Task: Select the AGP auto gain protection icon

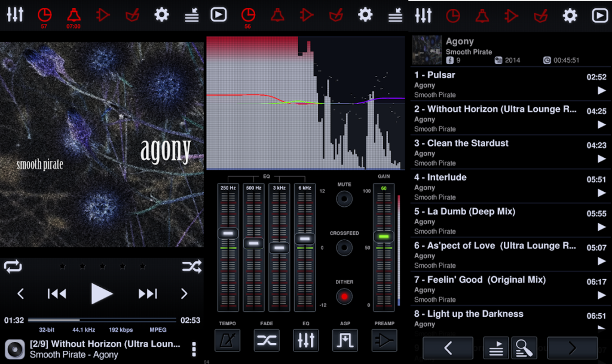Action: pyautogui.click(x=345, y=340)
